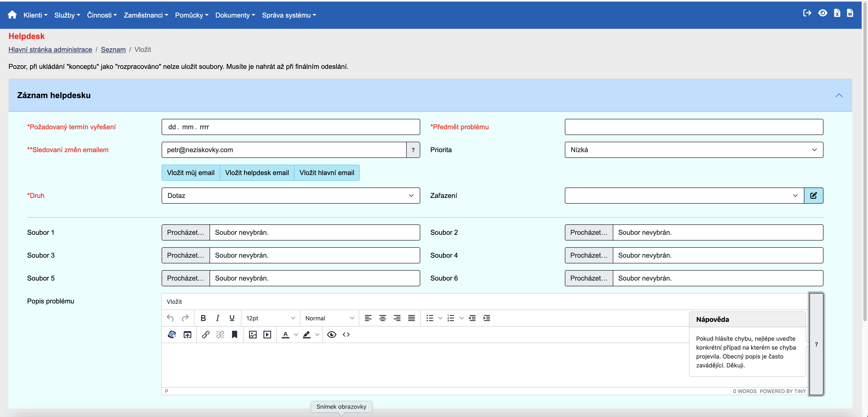Click the edit icon beside Zařazení
Viewport: 868px width, 417px height.
click(x=813, y=196)
